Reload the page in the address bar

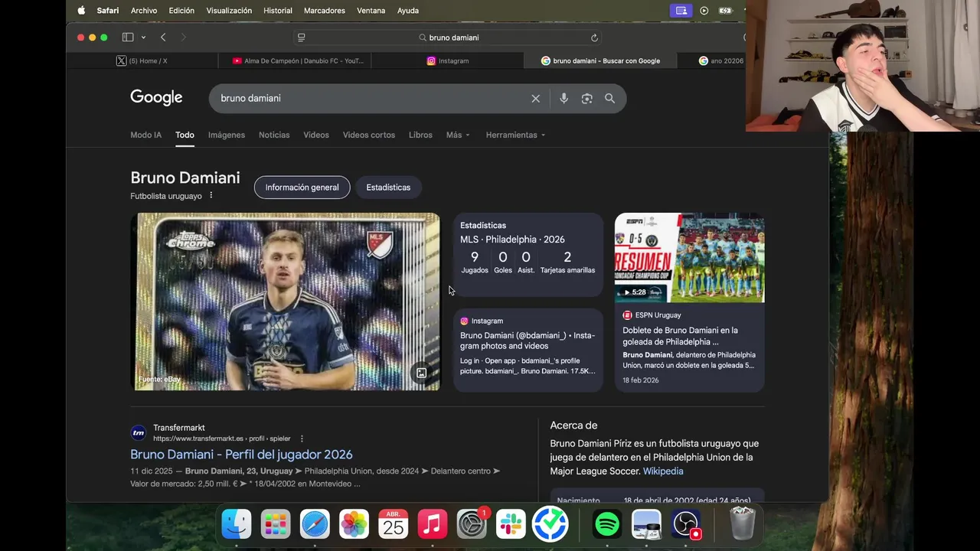[594, 37]
